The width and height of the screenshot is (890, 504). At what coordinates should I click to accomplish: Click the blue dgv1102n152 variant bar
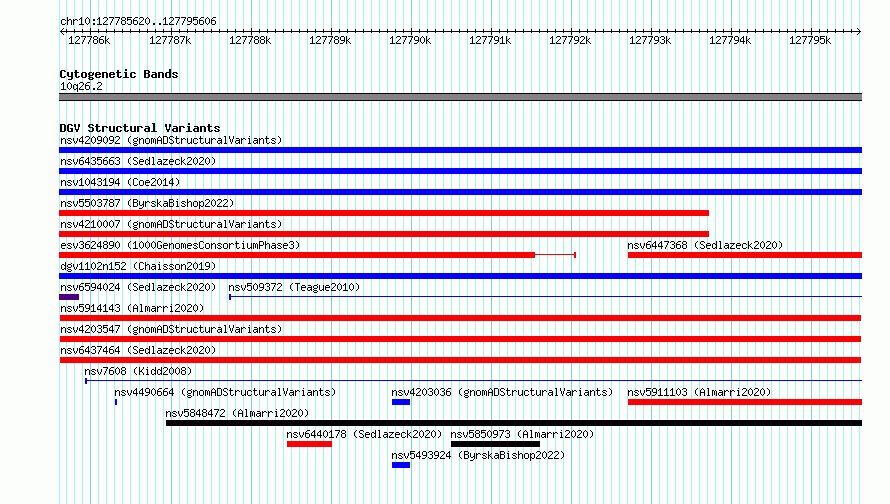pos(460,276)
